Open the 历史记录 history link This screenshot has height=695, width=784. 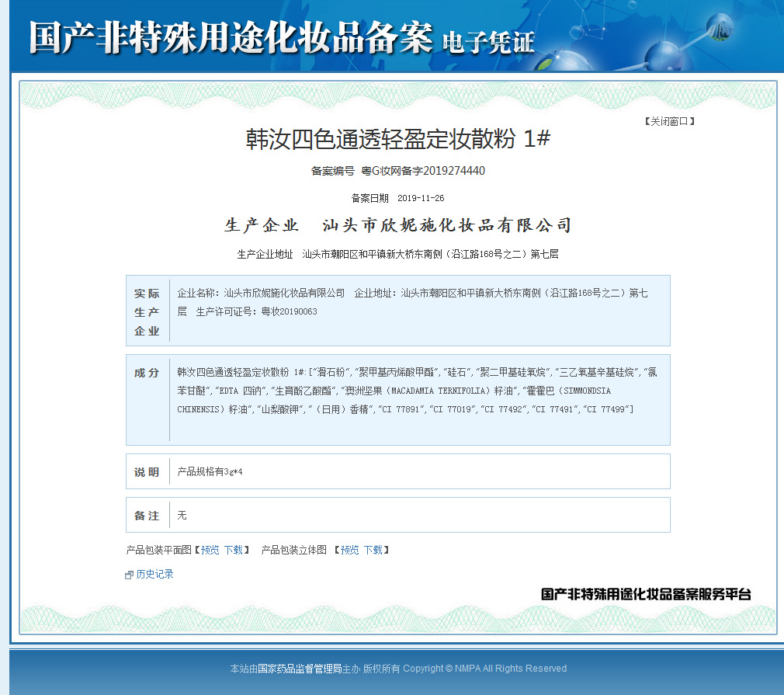(154, 574)
